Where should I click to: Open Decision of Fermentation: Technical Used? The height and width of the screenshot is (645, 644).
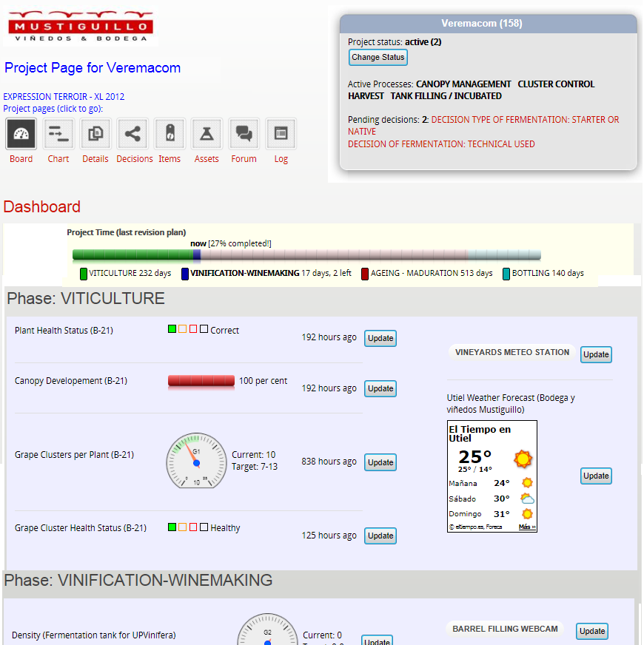tap(441, 144)
